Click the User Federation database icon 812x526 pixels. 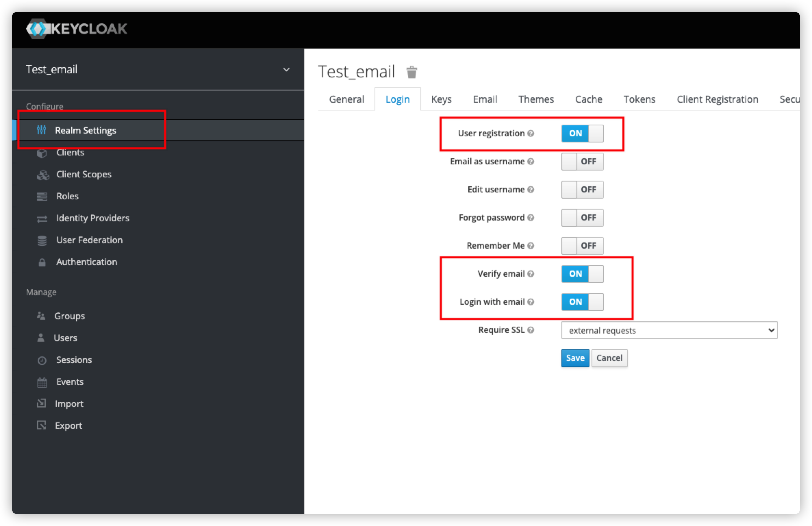(x=42, y=240)
